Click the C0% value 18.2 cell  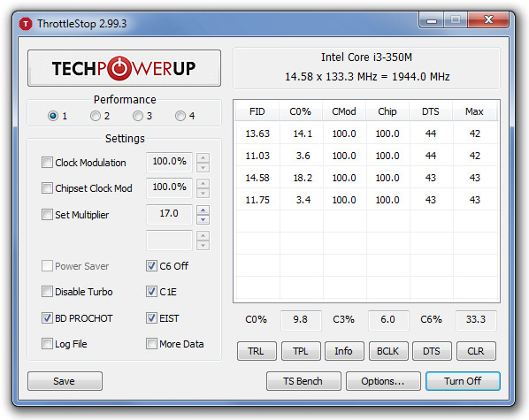coord(303,178)
